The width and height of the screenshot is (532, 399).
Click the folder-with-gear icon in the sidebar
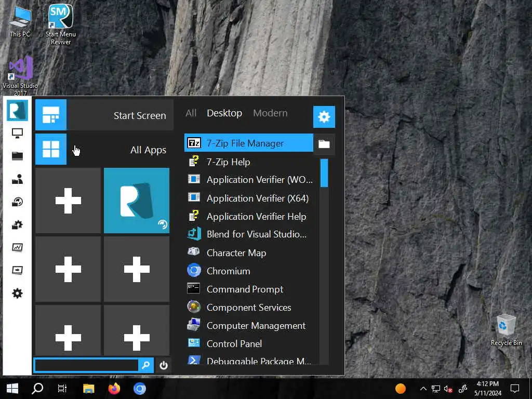click(17, 224)
